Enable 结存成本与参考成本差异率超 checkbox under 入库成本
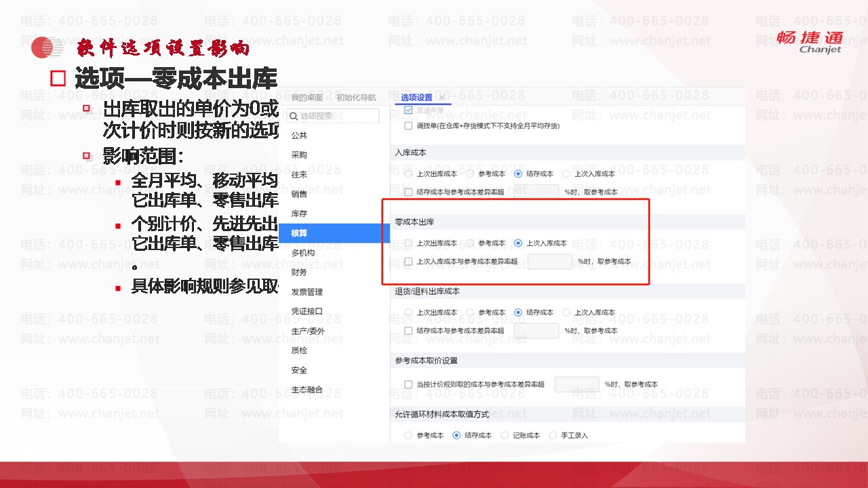The height and width of the screenshot is (488, 868). (408, 192)
